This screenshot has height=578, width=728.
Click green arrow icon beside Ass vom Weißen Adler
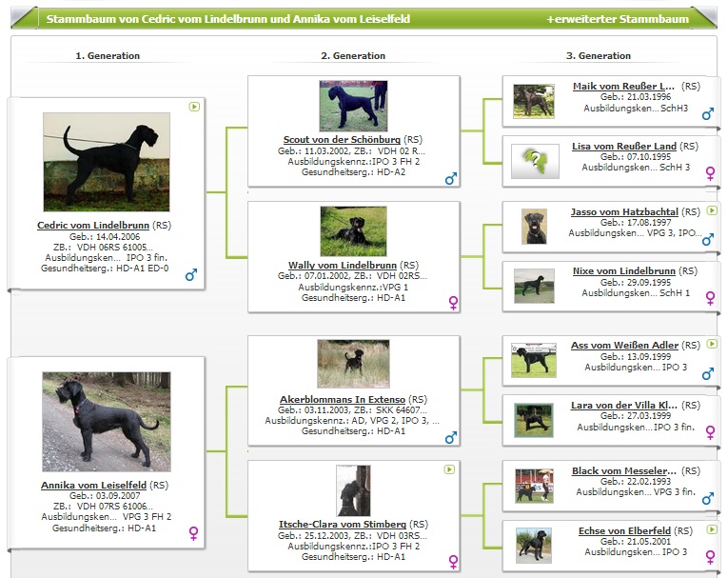pyautogui.click(x=711, y=344)
